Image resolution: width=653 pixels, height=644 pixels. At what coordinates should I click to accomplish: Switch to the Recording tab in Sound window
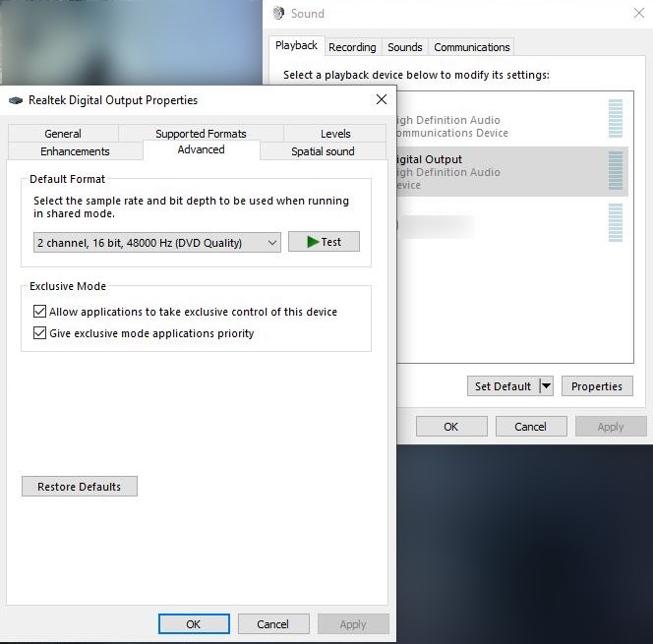coord(352,47)
